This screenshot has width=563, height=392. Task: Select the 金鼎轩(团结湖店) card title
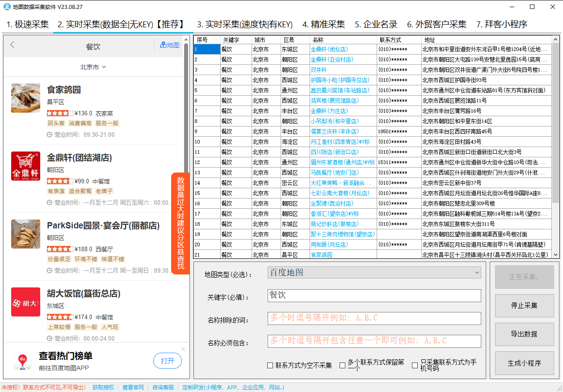click(x=80, y=158)
